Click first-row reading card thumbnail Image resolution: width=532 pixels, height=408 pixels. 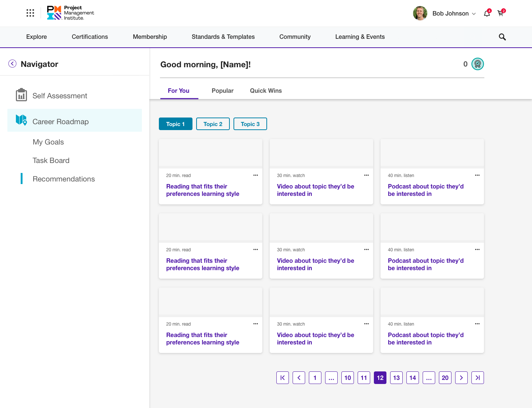[211, 154]
